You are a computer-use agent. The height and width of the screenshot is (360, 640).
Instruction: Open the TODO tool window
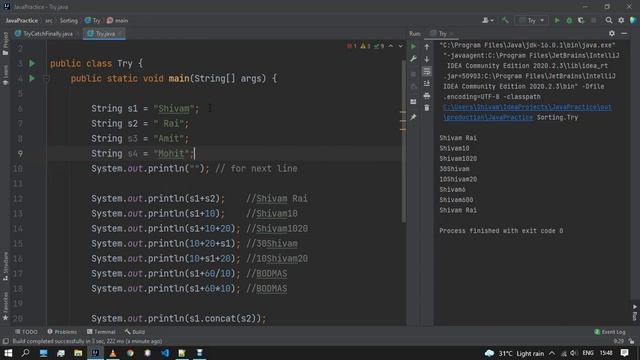(26, 332)
